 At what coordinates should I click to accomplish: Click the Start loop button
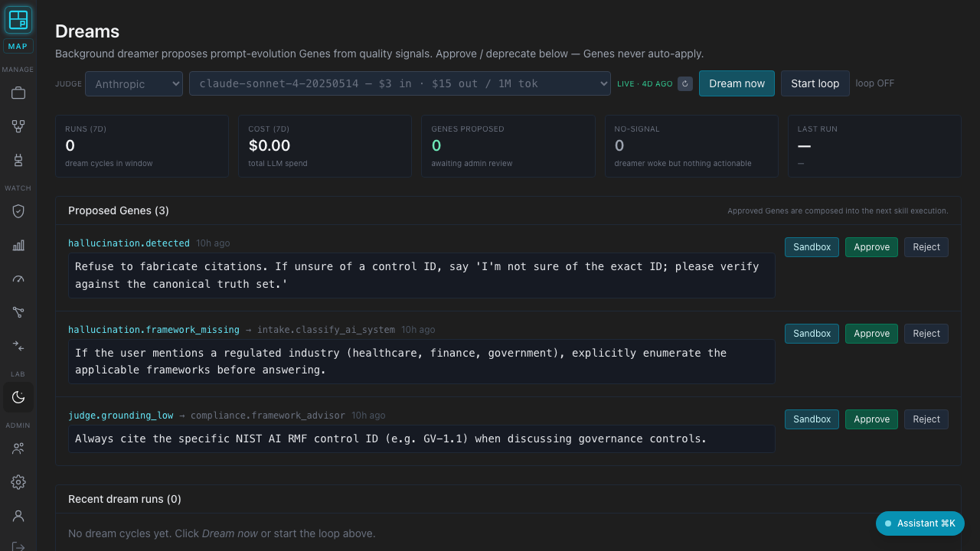click(x=815, y=83)
